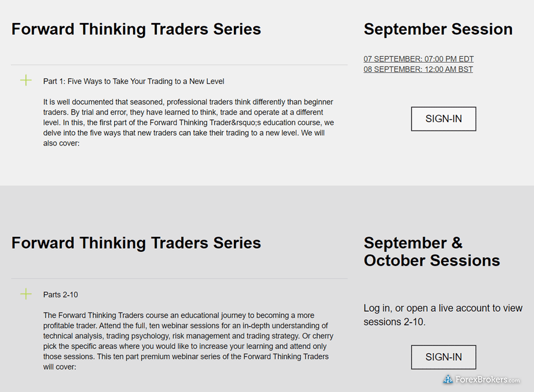Click the Forward Thinking Traders Series heading above Parts 2-10
534x392 pixels.
click(x=136, y=242)
